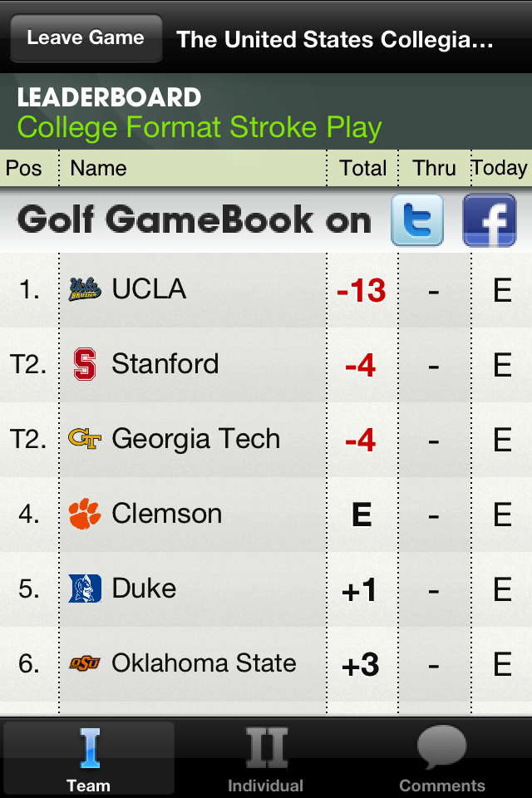Screen dimensions: 532x798
Task: Switch to the Individual tab
Action: point(266,758)
